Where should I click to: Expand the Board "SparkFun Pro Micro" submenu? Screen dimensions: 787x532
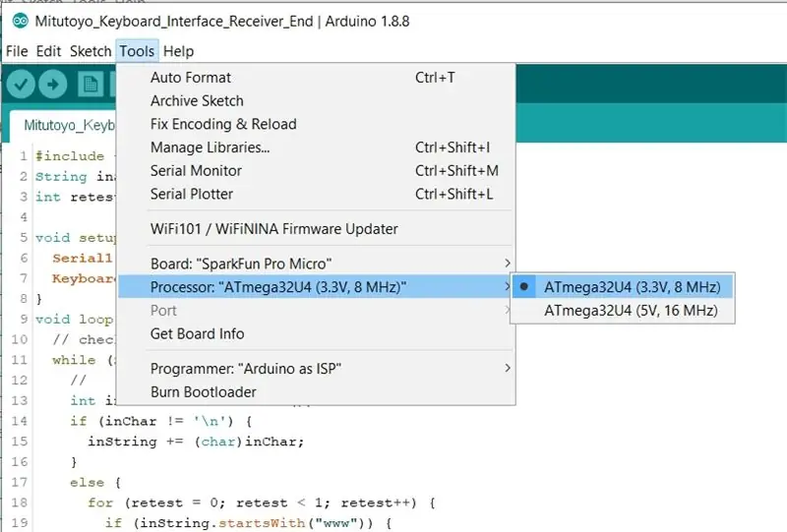click(x=316, y=264)
